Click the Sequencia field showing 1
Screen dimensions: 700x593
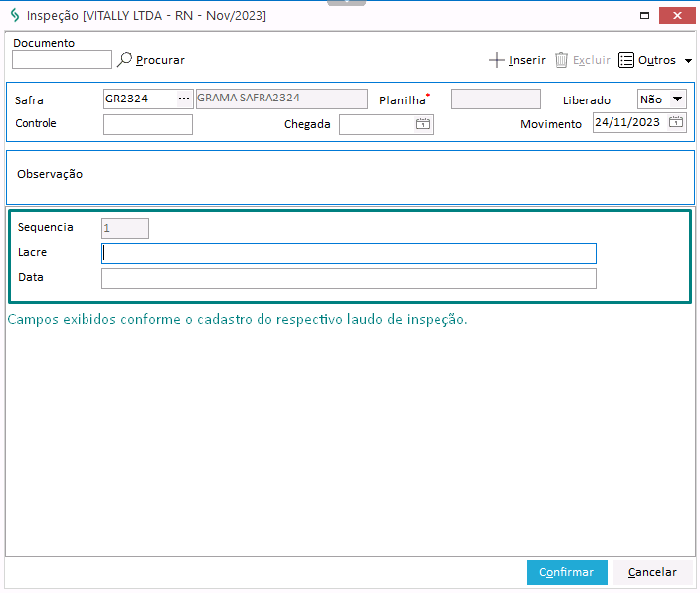click(x=125, y=229)
